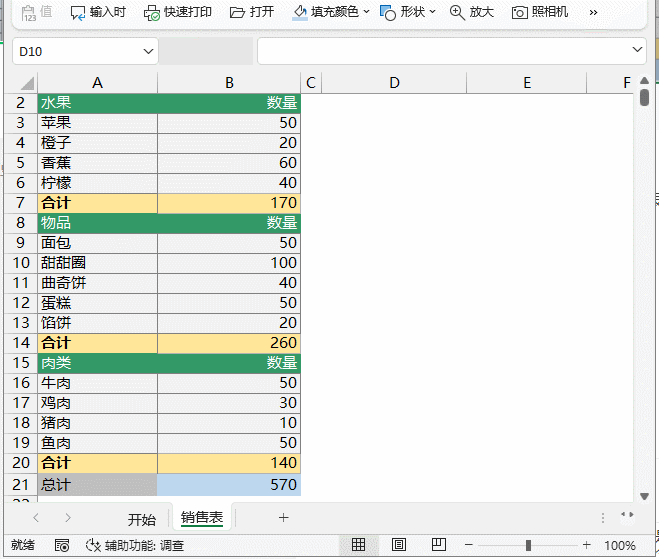Viewport: 659px width, 559px height.
Task: Click the 快速打印 quick print icon
Action: point(152,12)
